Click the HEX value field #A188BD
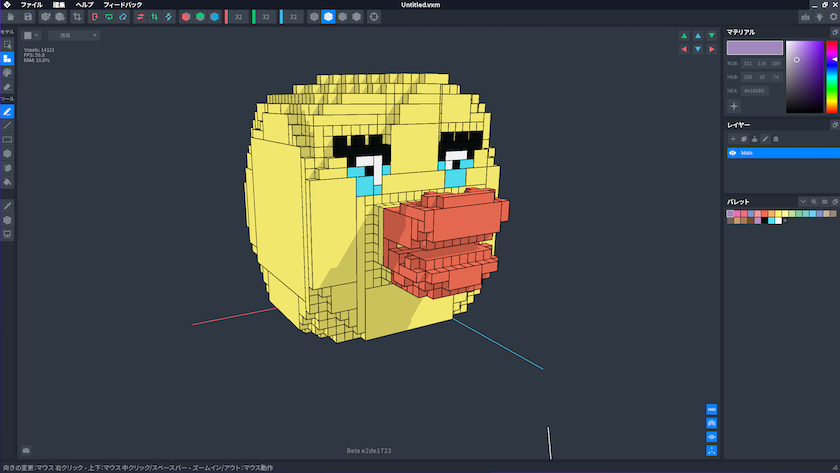 point(755,91)
